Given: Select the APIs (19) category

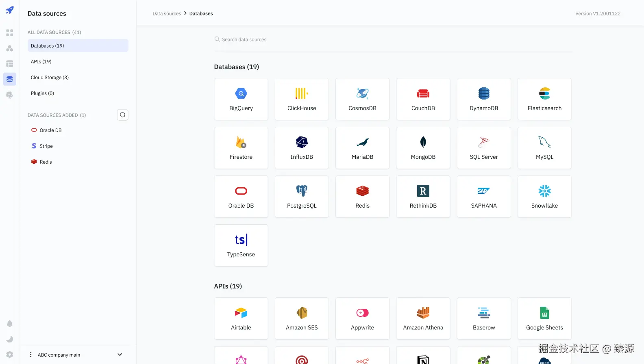Looking at the screenshot, I should click(x=78, y=61).
